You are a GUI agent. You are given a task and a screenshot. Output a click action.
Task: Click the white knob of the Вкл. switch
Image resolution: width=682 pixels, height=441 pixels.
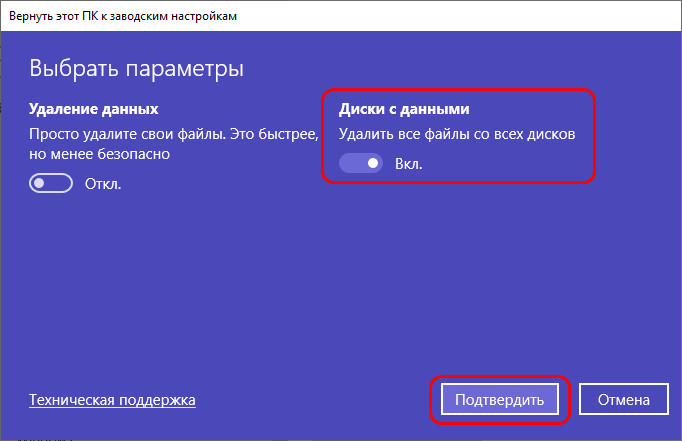372,163
